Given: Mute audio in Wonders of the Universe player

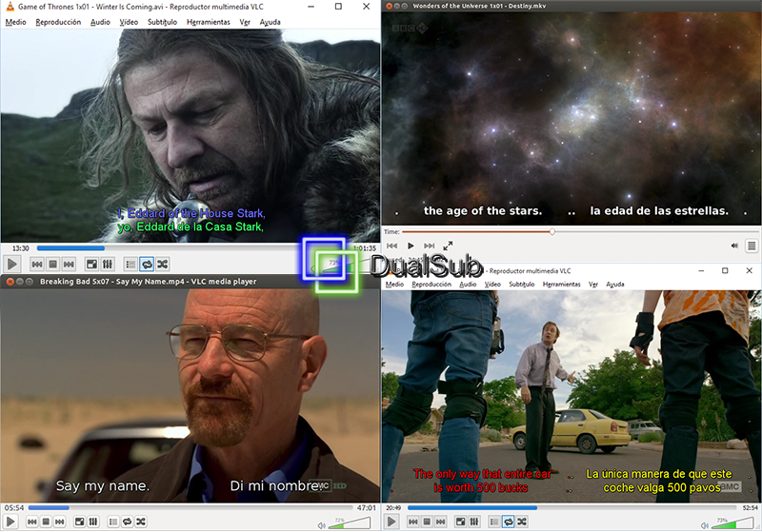Looking at the screenshot, I should click(x=734, y=246).
